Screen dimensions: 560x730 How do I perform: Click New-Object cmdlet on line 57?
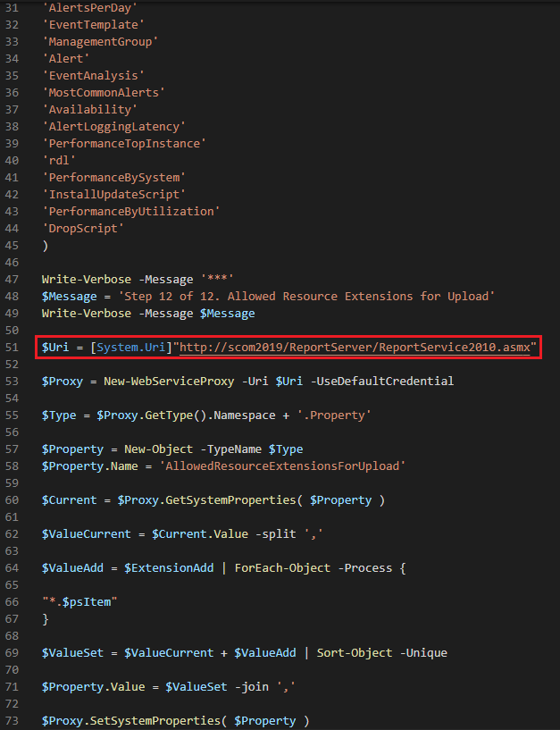coord(159,449)
